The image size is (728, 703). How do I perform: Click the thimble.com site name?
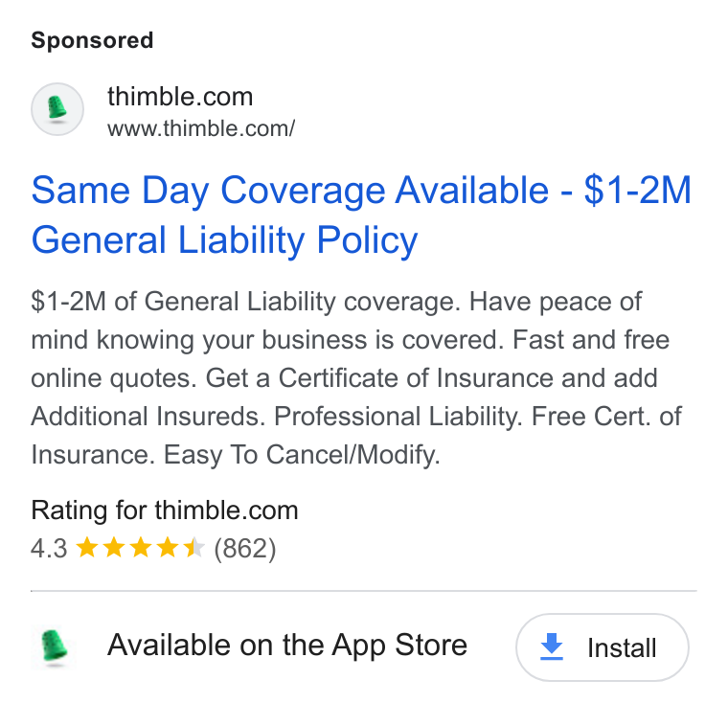coord(180,97)
